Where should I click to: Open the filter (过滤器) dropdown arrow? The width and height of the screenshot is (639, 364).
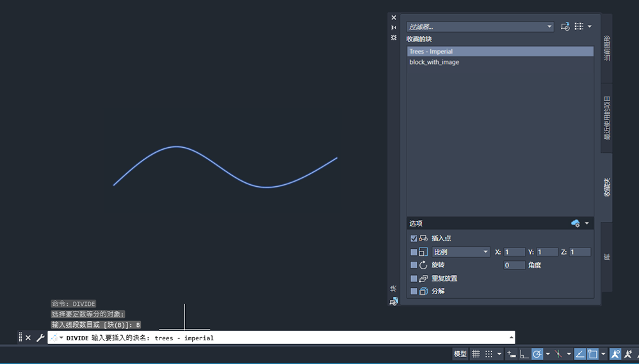click(x=549, y=27)
